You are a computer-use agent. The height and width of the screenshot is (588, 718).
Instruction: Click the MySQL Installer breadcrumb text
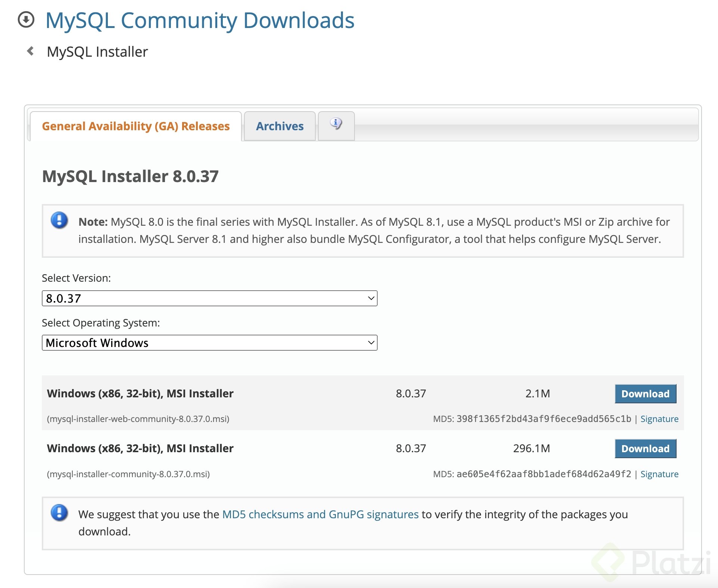pyautogui.click(x=97, y=51)
